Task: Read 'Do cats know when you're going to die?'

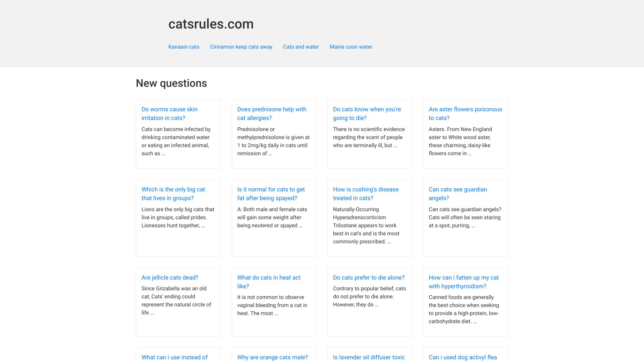Action: [367, 114]
